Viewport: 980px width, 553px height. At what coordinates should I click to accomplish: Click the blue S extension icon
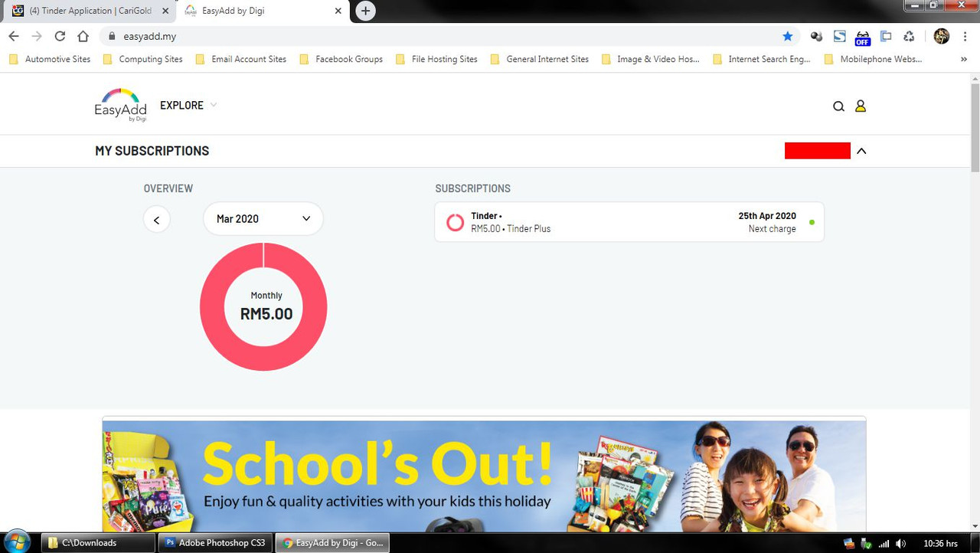(x=840, y=36)
